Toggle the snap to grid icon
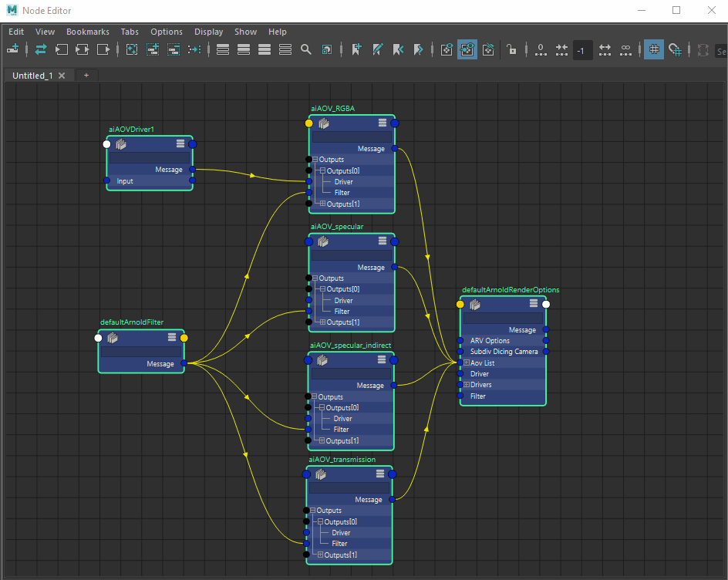Image resolution: width=728 pixels, height=580 pixels. click(x=675, y=49)
